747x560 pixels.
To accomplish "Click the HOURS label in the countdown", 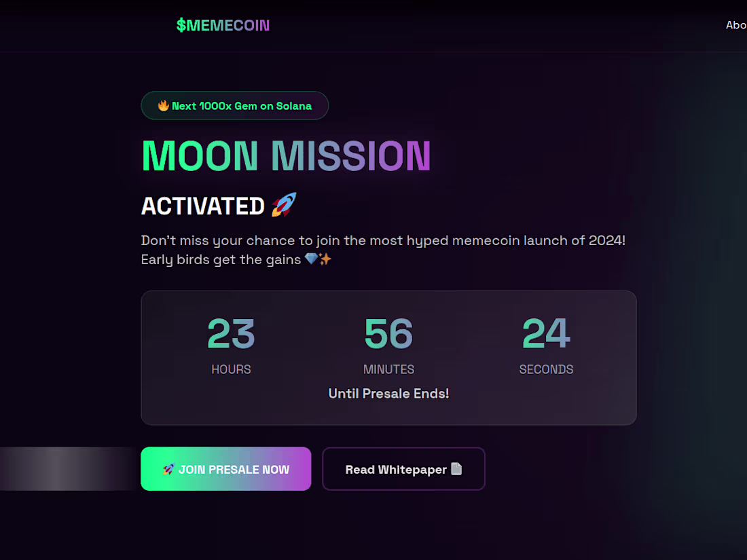I will (x=231, y=369).
